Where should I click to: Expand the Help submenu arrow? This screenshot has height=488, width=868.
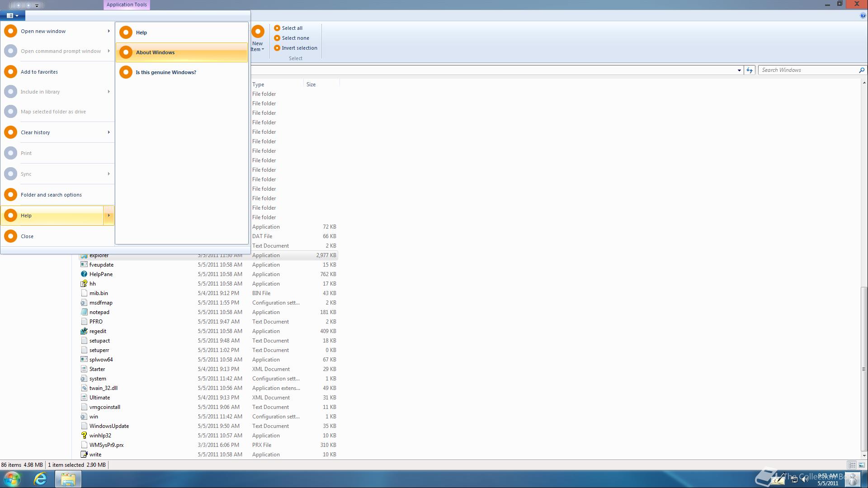click(x=108, y=216)
